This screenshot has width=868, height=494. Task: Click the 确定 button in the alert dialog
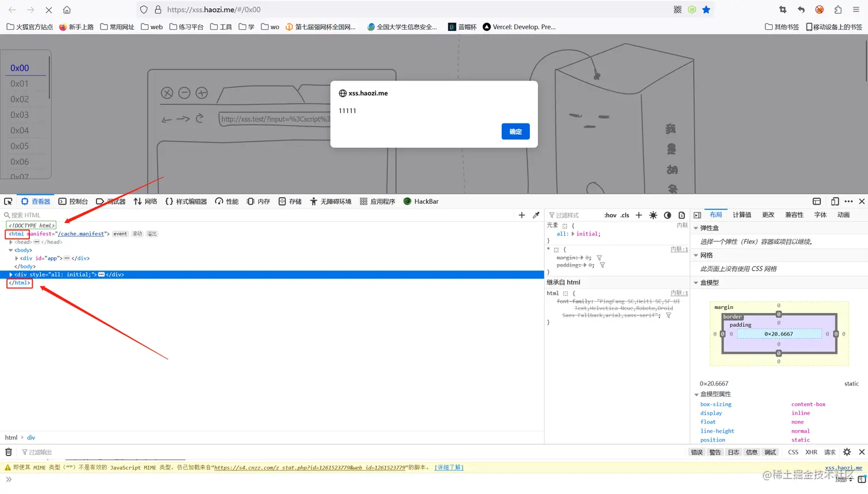516,132
